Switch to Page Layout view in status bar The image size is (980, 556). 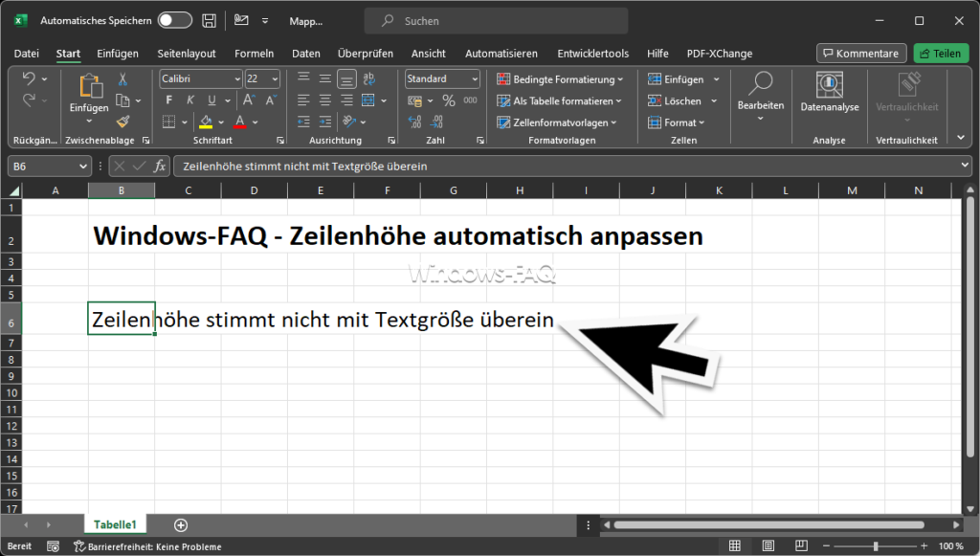pyautogui.click(x=768, y=545)
